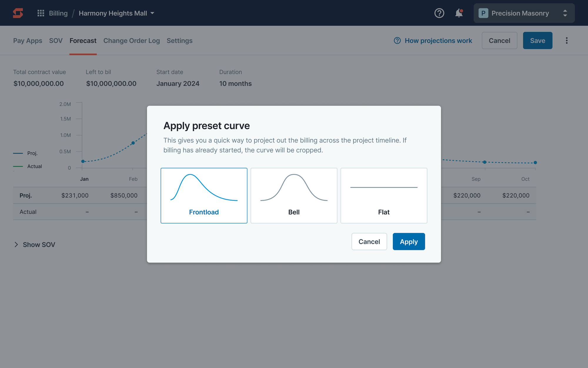Switch to the Pay Apps tab
Viewport: 588px width, 368px height.
tap(28, 40)
